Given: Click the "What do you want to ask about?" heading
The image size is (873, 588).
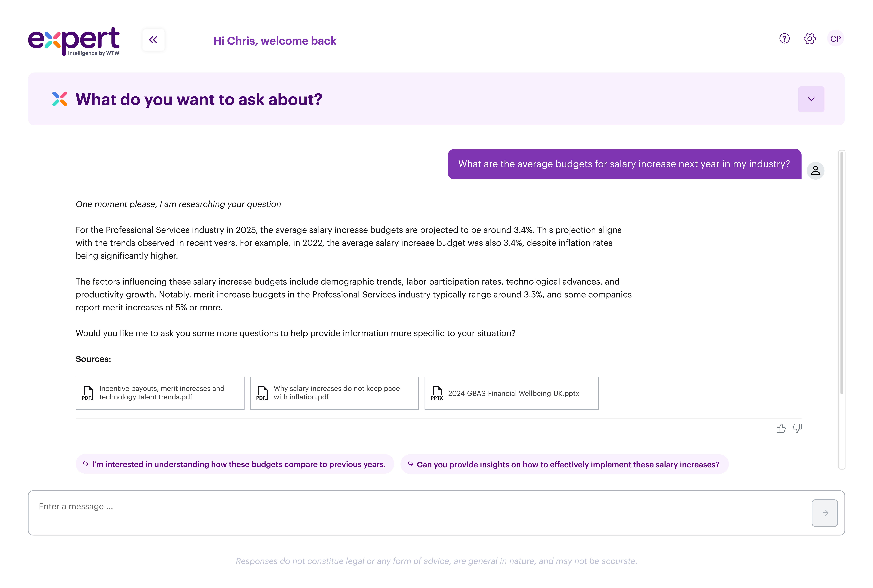Looking at the screenshot, I should (199, 99).
